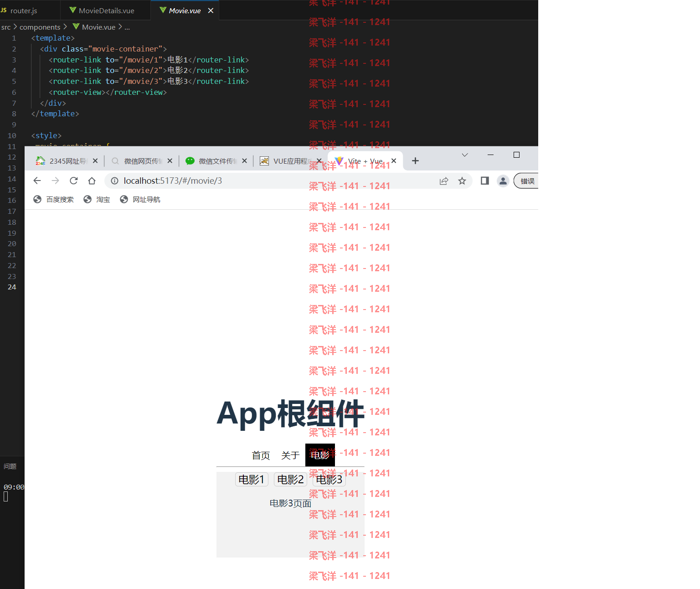Click the /movie/2 router-link code line
Screen dimensions: 700x589
pos(149,70)
